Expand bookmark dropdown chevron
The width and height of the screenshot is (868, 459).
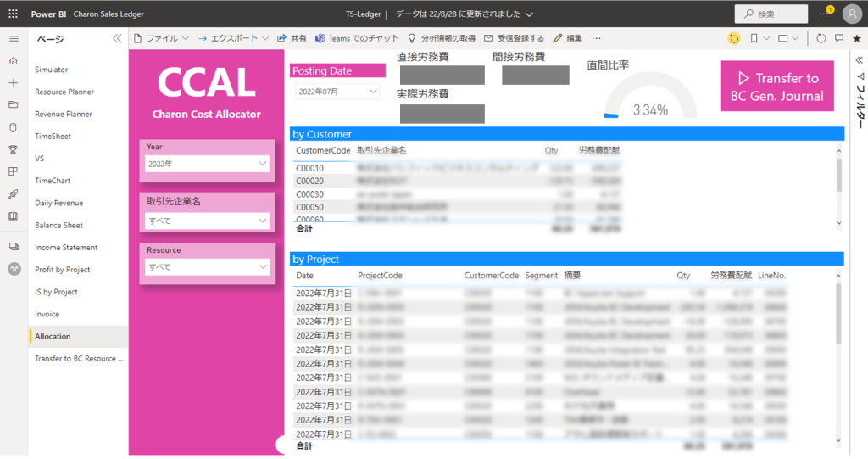click(766, 38)
